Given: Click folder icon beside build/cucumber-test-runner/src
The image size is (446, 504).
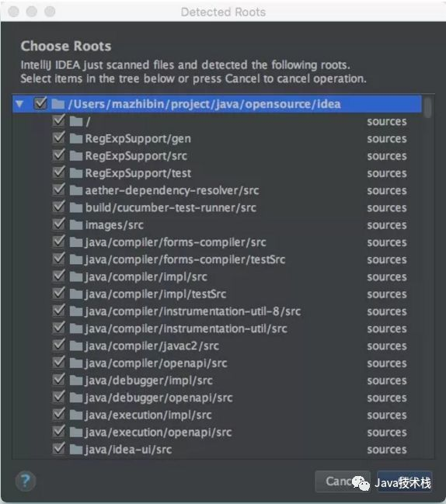Looking at the screenshot, I should [76, 208].
